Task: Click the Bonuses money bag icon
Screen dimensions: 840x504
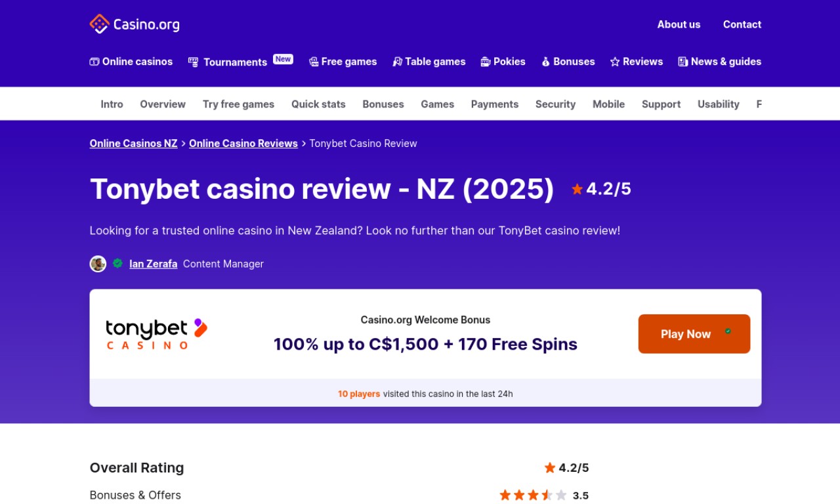Action: click(545, 62)
